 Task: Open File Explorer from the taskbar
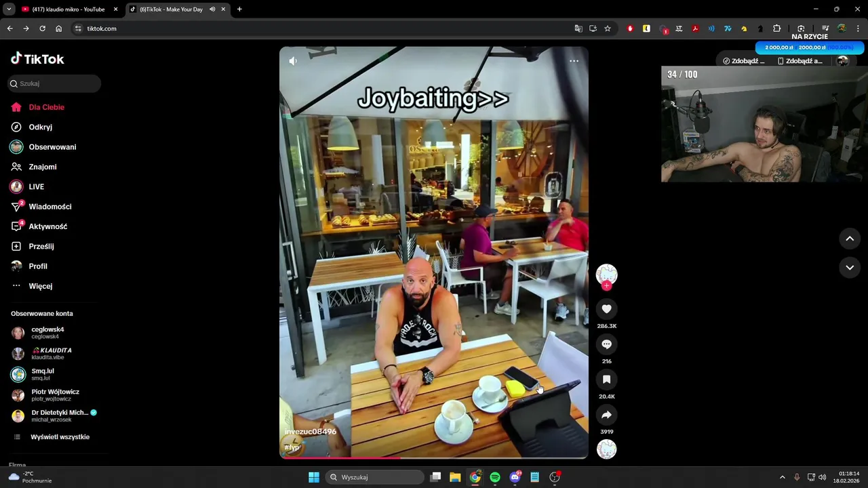(455, 477)
